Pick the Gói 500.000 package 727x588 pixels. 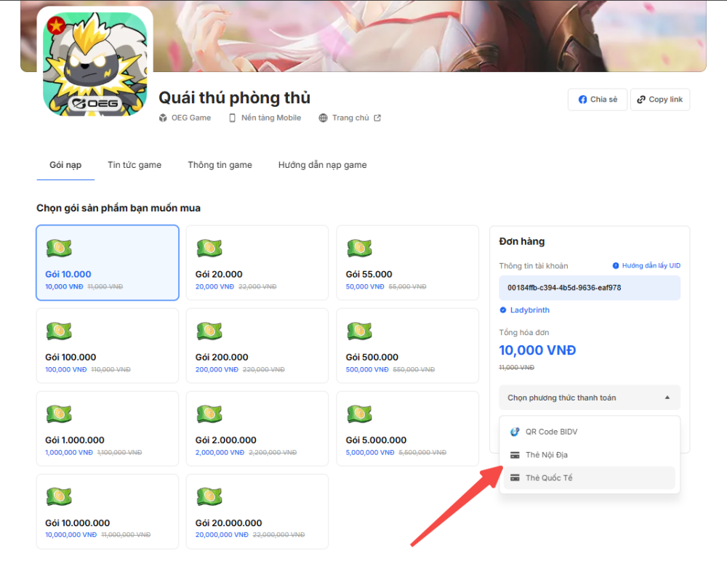point(407,345)
